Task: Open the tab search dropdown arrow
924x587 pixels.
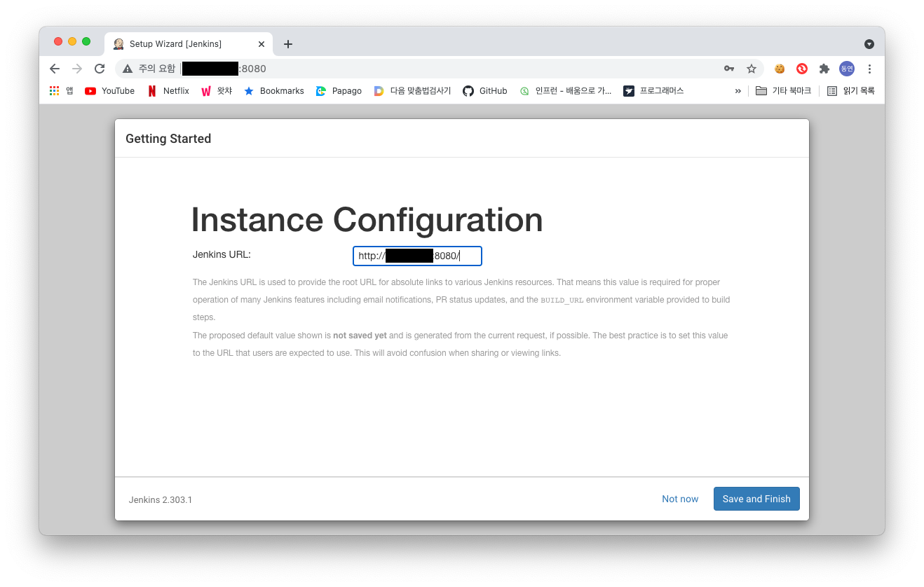Action: coord(869,44)
